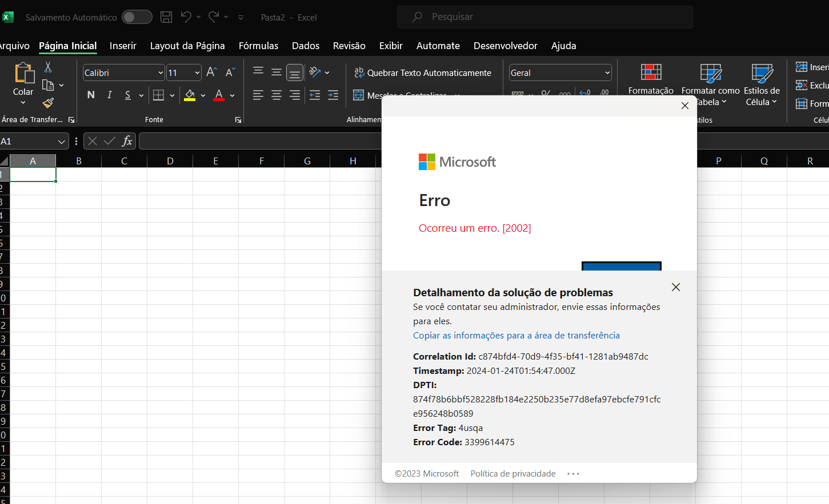Click Quebrar Texto Automaticamente

point(422,72)
